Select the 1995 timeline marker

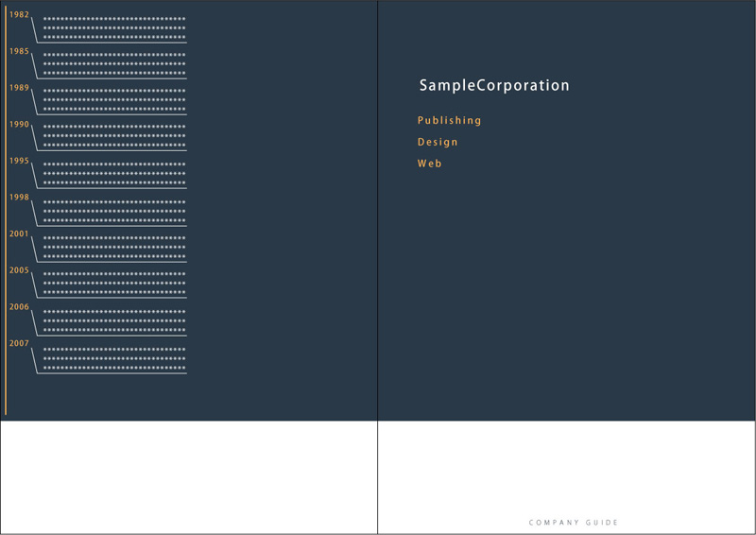pyautogui.click(x=19, y=161)
